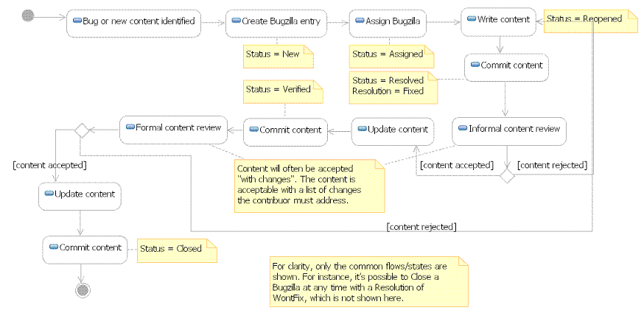Select the final end node bullseye
The width and height of the screenshot is (644, 313).
click(x=82, y=290)
